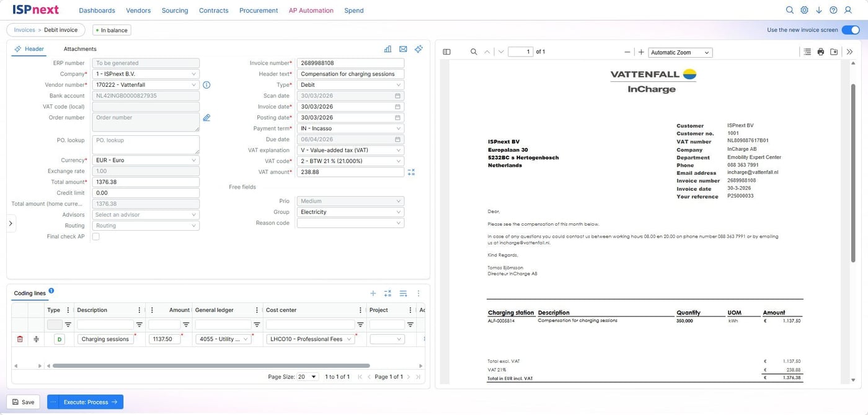Open the Posting date calendar picker

397,118
